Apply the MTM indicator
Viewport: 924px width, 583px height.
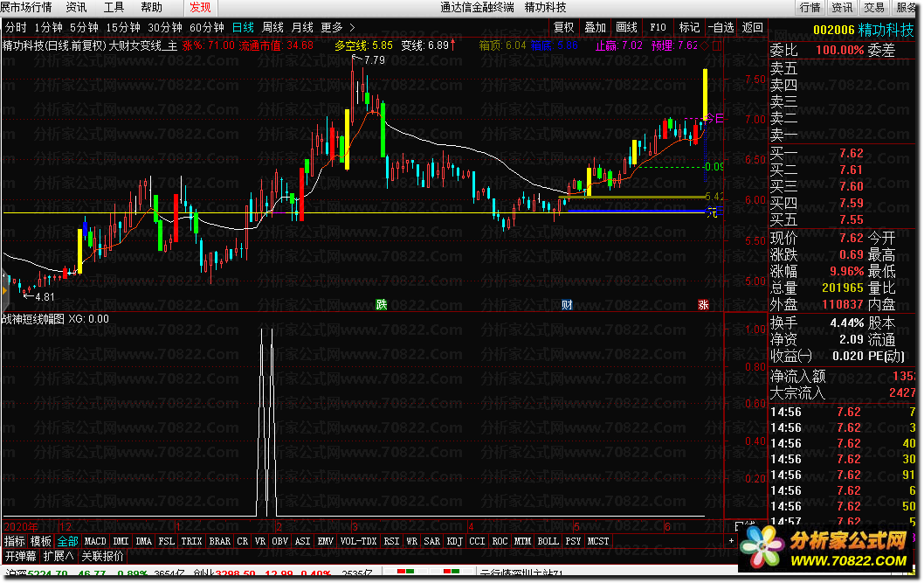522,541
